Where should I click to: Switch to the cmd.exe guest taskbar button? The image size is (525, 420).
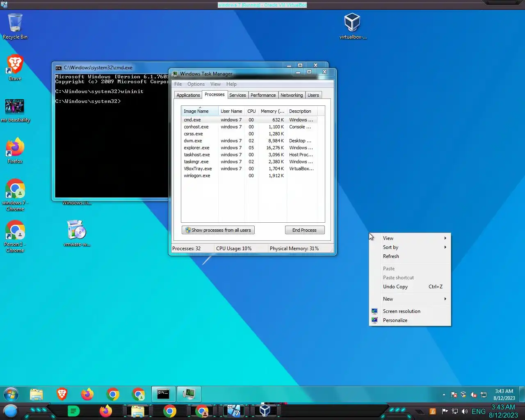click(163, 395)
